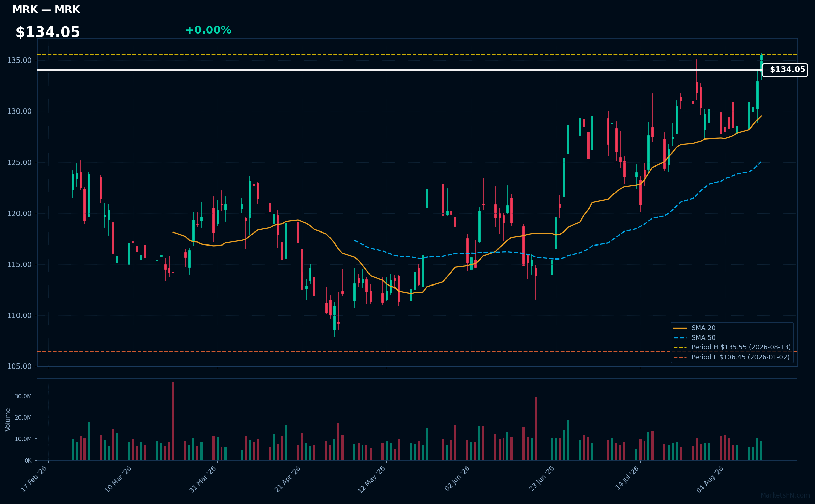Click the 10 Mar '26 date label

pyautogui.click(x=118, y=479)
